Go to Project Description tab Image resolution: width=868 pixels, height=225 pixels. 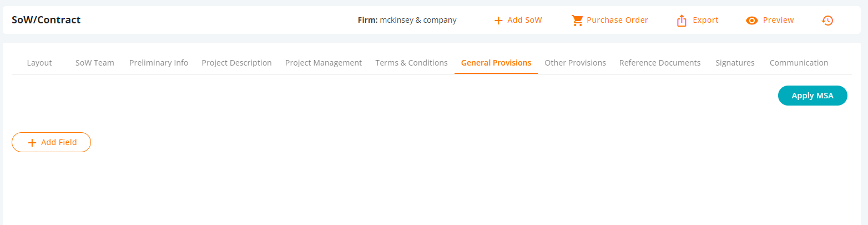(237, 63)
